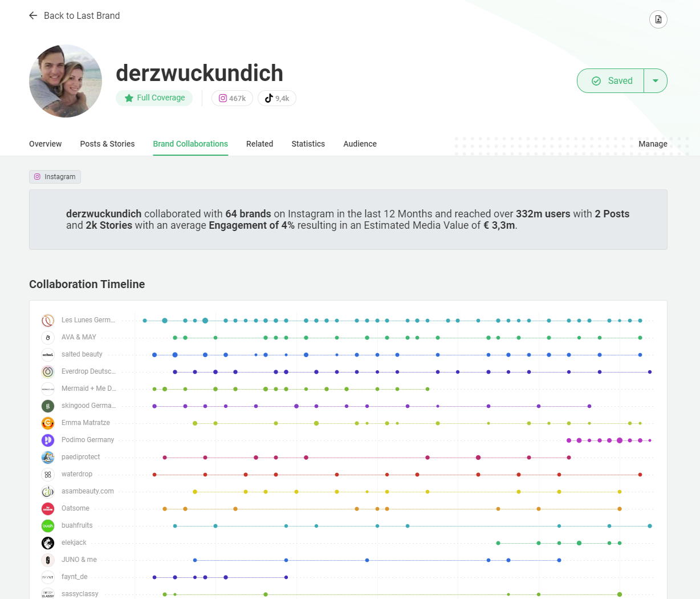Click the back arrow icon
Screen dimensions: 700x599
pyautogui.click(x=33, y=15)
